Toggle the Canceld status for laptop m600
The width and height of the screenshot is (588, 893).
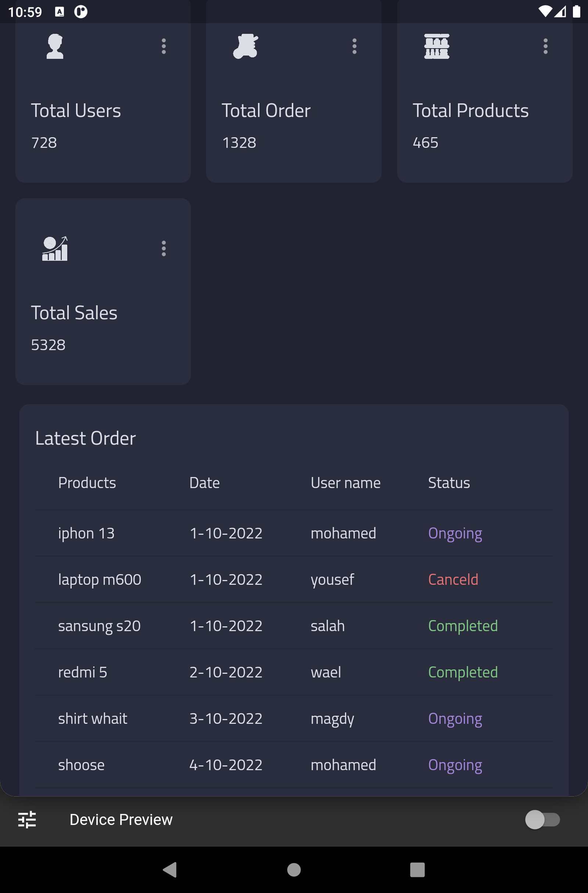(x=453, y=579)
